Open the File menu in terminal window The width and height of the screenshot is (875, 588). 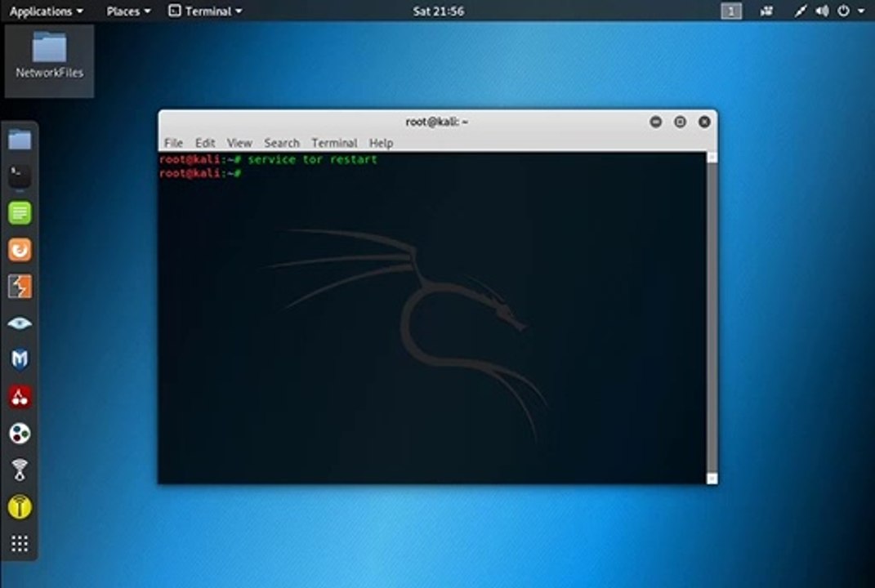pyautogui.click(x=173, y=143)
